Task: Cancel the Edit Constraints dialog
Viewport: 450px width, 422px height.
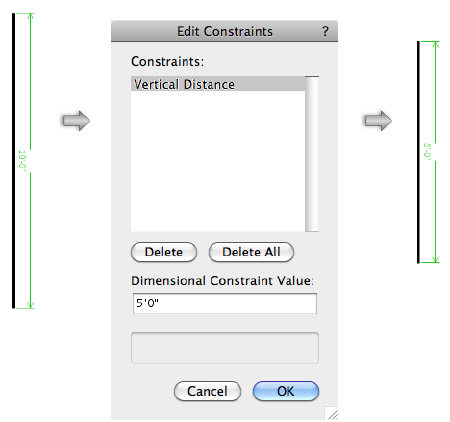Action: click(207, 391)
